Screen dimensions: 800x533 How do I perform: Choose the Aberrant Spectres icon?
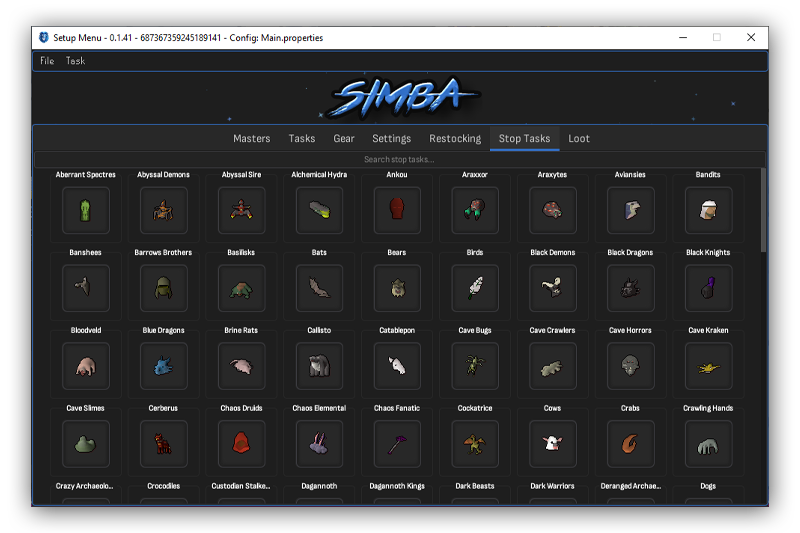point(85,210)
